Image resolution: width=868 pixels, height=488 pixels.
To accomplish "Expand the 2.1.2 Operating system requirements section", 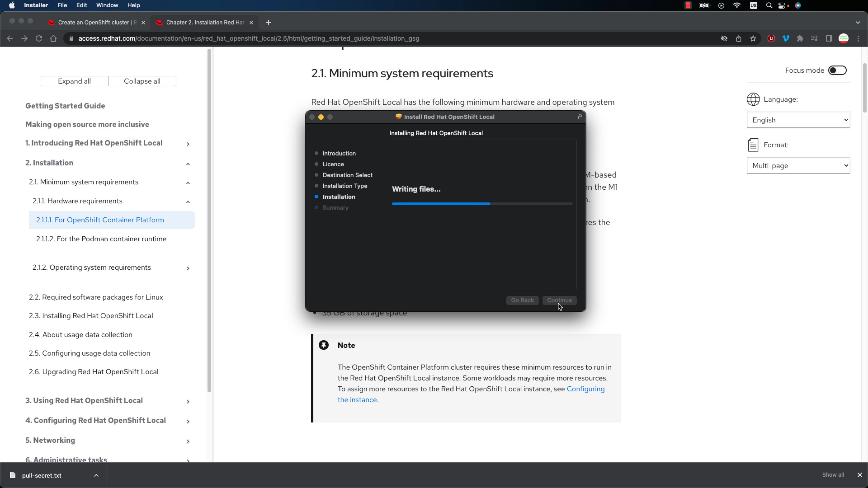I will (x=188, y=267).
